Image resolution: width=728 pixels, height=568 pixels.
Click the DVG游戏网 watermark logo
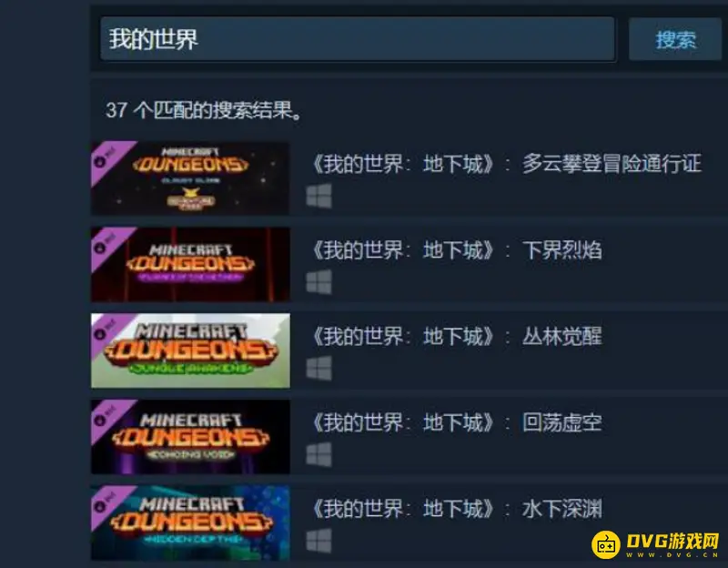point(655,543)
